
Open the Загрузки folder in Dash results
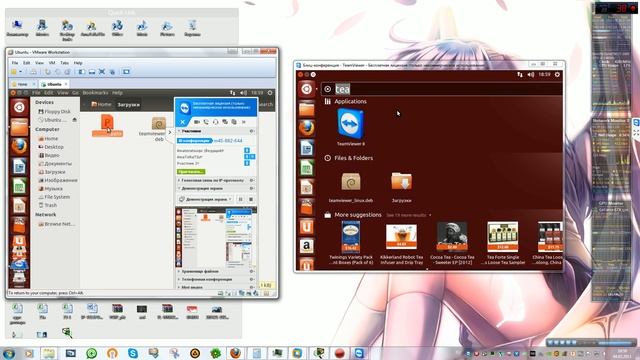(401, 187)
